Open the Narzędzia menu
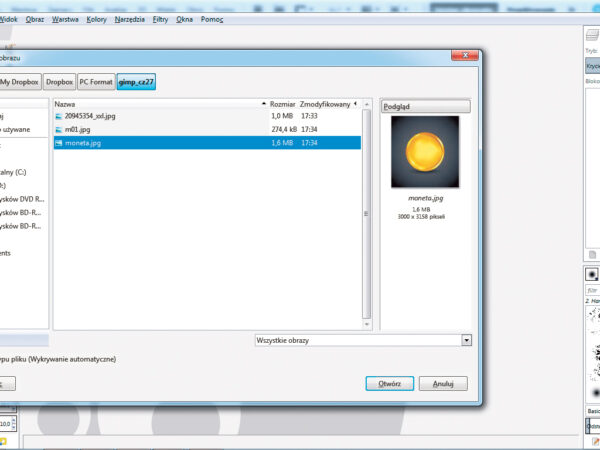Viewport: 600px width, 450px height. pyautogui.click(x=128, y=19)
